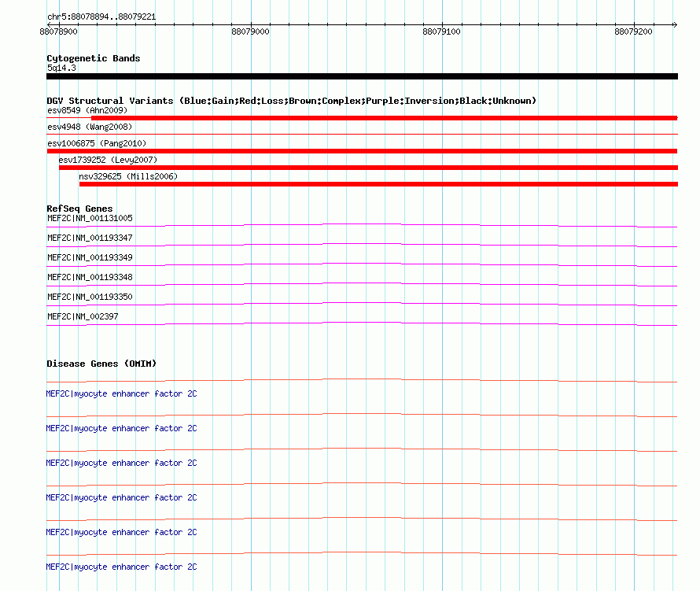Viewport: 700px width, 591px height.
Task: Click the esv1006875 (Pang2010) variant label
Action: pos(97,143)
